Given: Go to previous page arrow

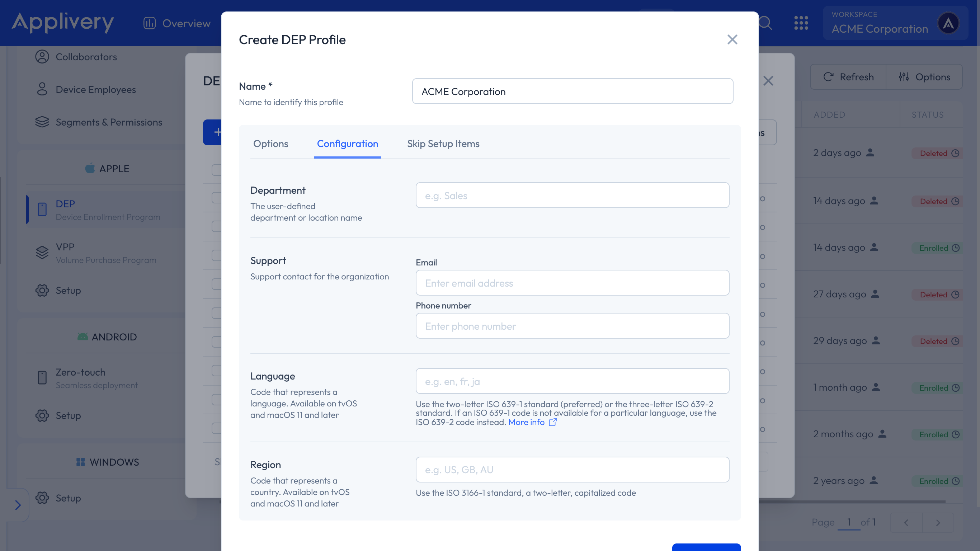Looking at the screenshot, I should pos(906,522).
